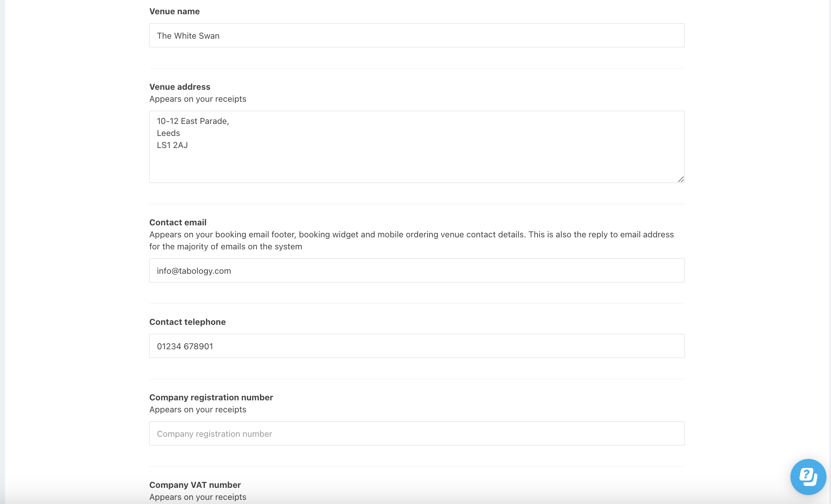Click the Contact telephone label
Viewport: 831px width, 504px height.
187,322
